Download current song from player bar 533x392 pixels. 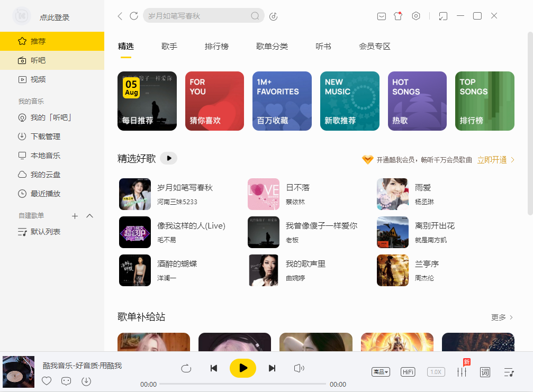click(86, 381)
